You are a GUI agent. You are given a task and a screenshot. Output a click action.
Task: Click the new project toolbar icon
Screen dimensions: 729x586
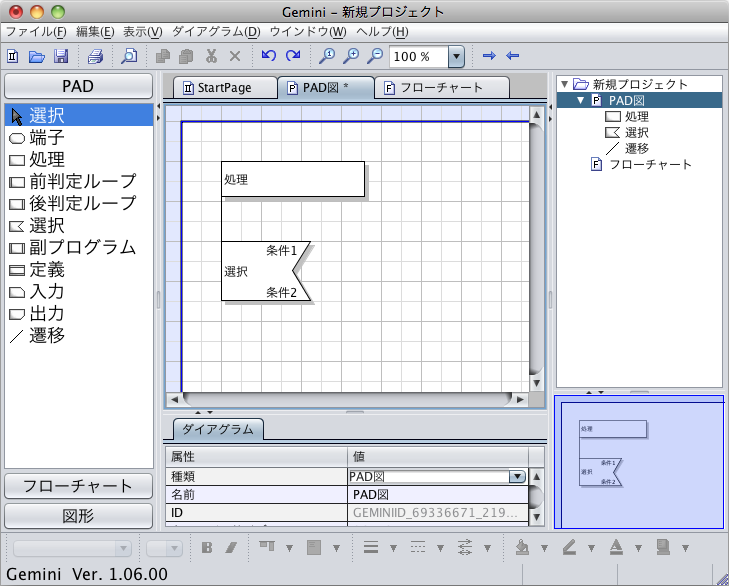click(13, 56)
